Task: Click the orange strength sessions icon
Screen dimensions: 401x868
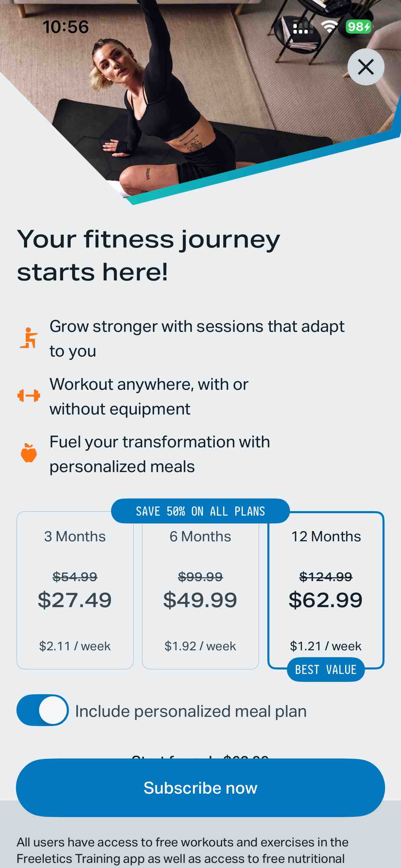Action: [x=30, y=338]
